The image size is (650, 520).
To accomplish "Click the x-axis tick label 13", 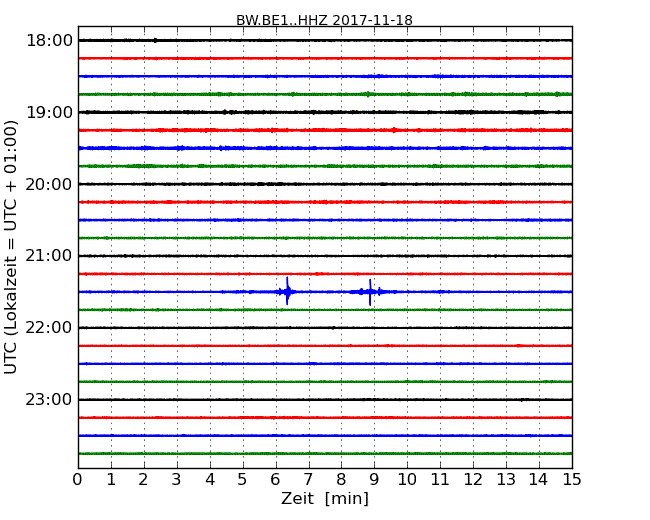I will [x=506, y=480].
